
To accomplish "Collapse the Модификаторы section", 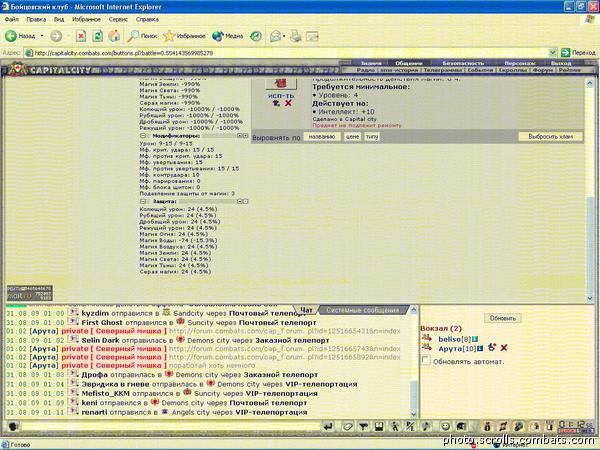I will click(x=143, y=136).
